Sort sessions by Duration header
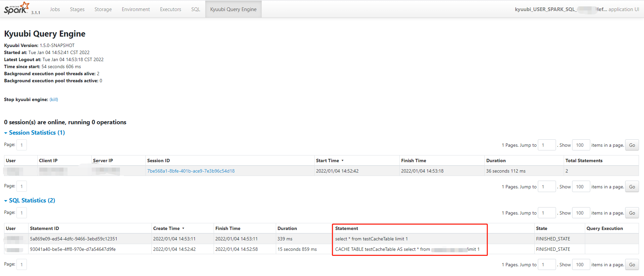The height and width of the screenshot is (276, 644). click(x=496, y=160)
